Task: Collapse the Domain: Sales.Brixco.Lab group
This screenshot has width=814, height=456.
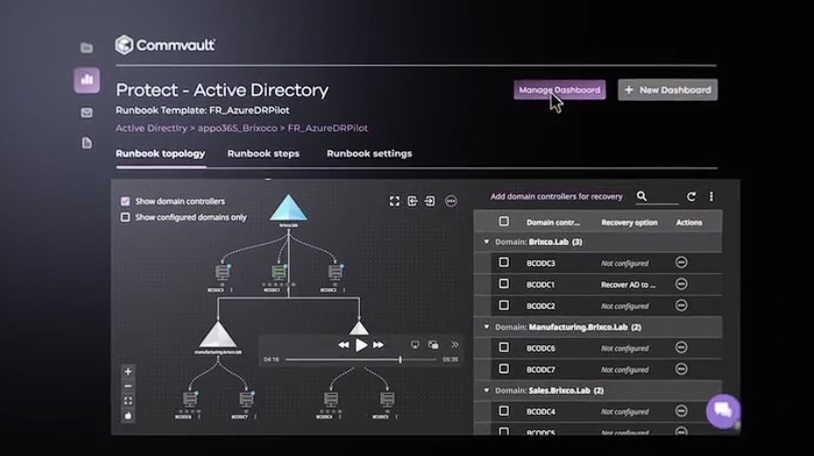Action: 486,390
